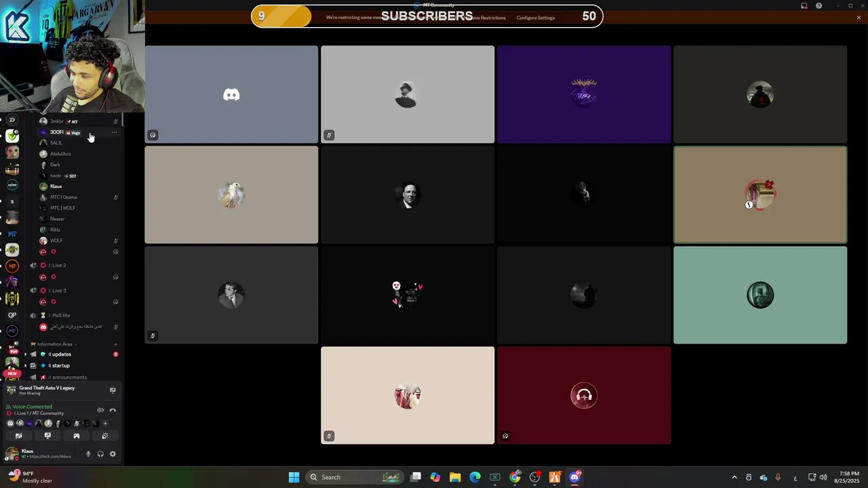This screenshot has height=488, width=868.
Task: Stream Grand Theft Auto V Legacy
Action: [113, 390]
